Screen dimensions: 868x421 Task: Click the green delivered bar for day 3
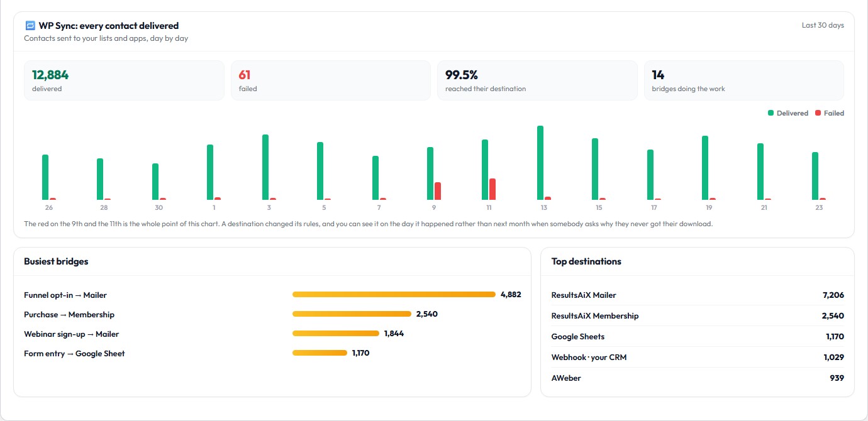coord(265,167)
